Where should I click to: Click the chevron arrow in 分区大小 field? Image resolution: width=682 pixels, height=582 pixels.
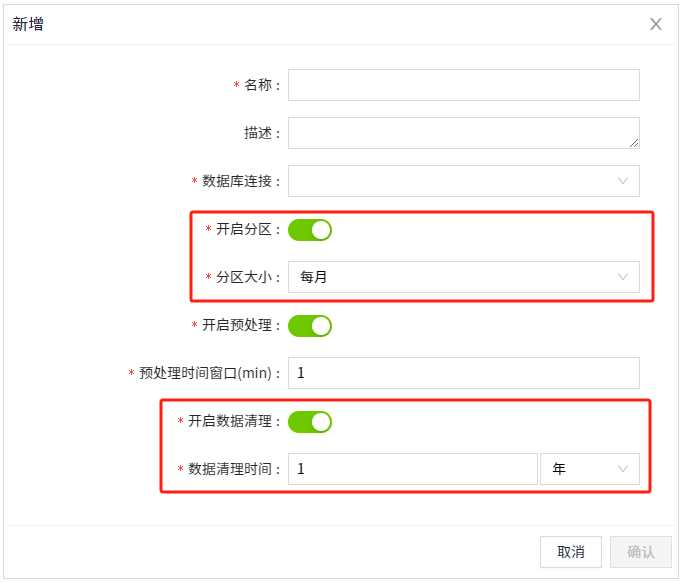(623, 277)
